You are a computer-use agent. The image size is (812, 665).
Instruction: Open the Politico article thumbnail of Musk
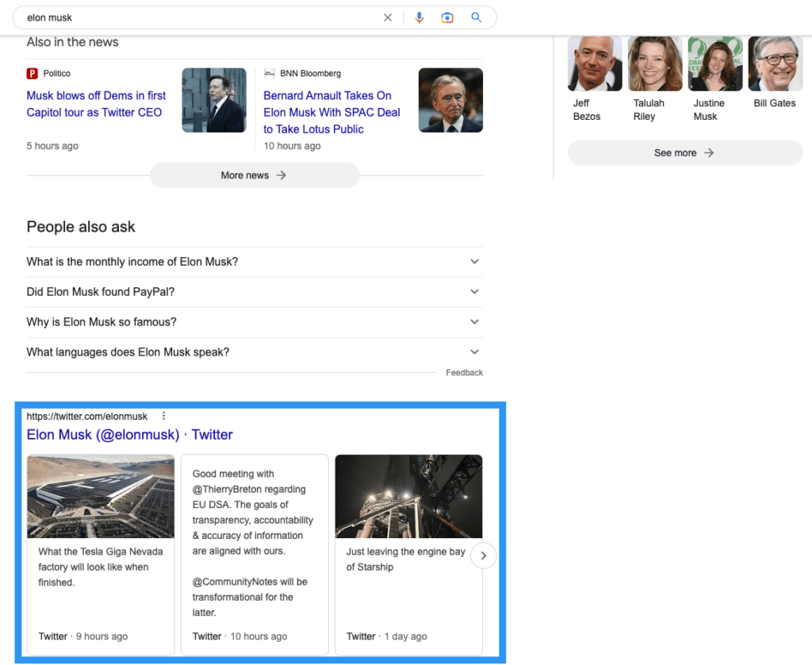214,100
